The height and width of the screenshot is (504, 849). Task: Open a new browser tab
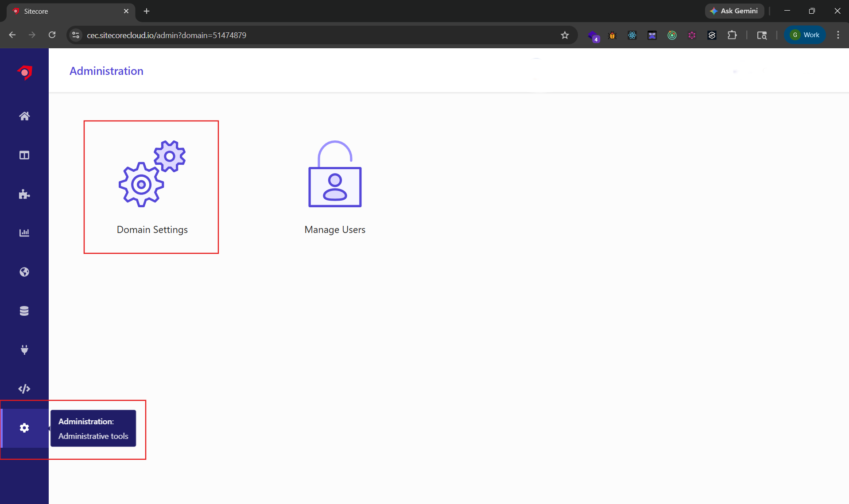tap(147, 11)
